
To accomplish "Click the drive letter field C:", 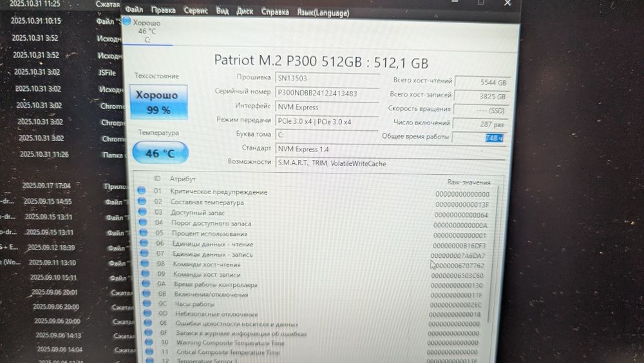I will point(327,135).
